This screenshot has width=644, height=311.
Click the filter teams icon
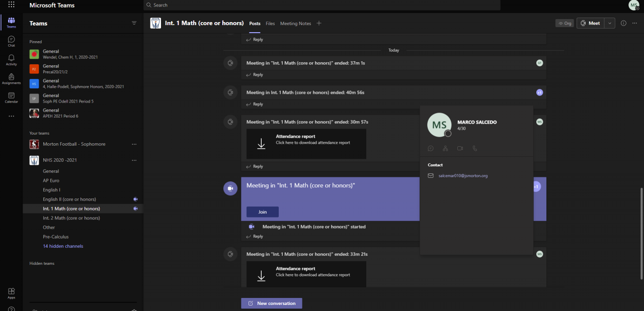(x=134, y=23)
